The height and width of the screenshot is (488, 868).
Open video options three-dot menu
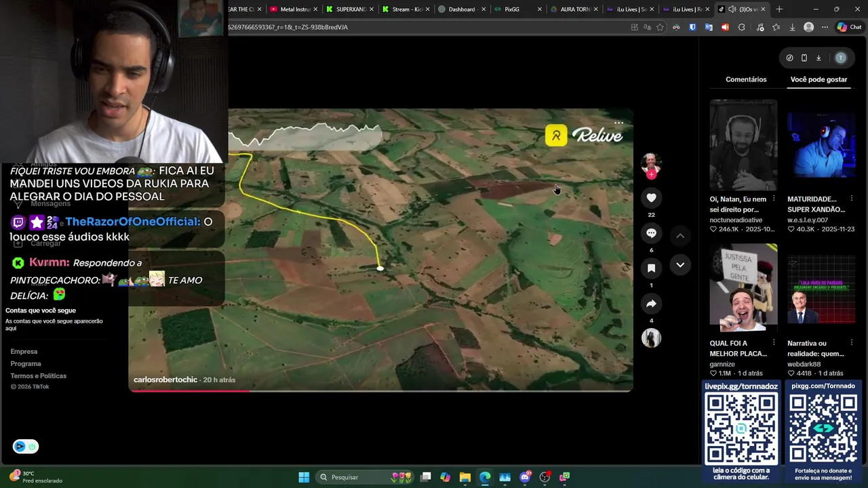point(618,123)
